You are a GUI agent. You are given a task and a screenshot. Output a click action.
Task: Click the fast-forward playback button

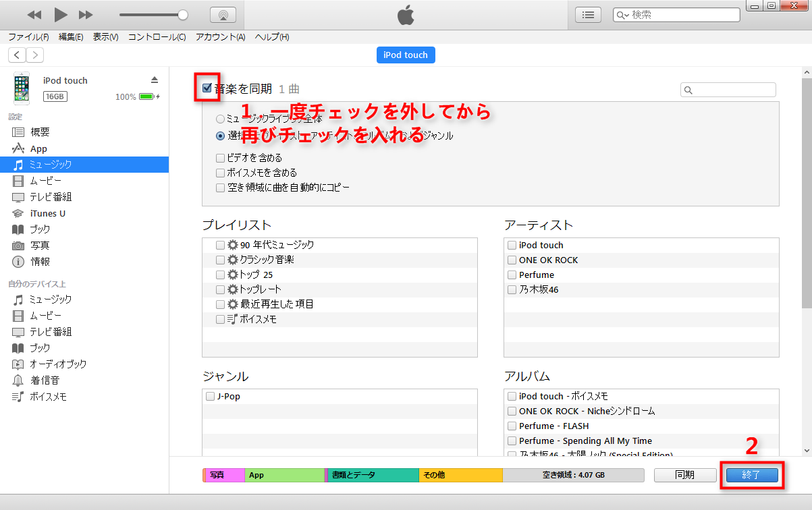pos(86,14)
